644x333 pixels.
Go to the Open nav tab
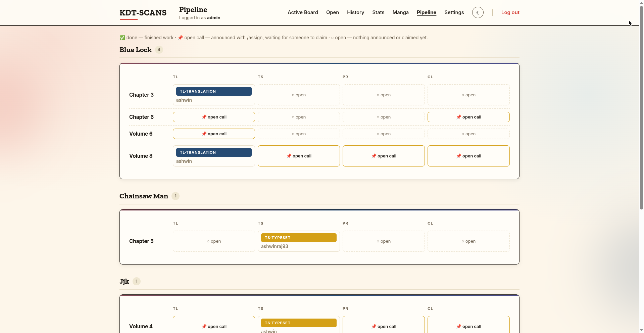click(333, 12)
